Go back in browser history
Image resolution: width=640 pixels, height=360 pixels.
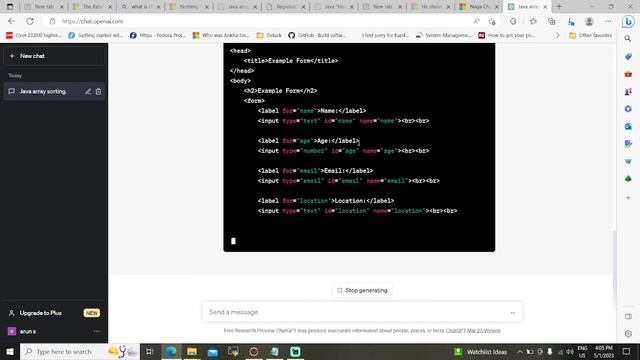[11, 21]
